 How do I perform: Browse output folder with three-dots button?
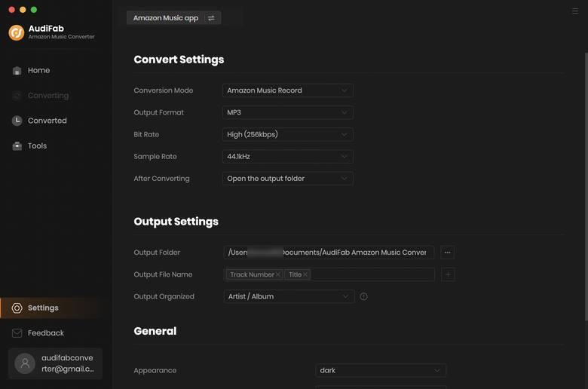[x=447, y=253]
